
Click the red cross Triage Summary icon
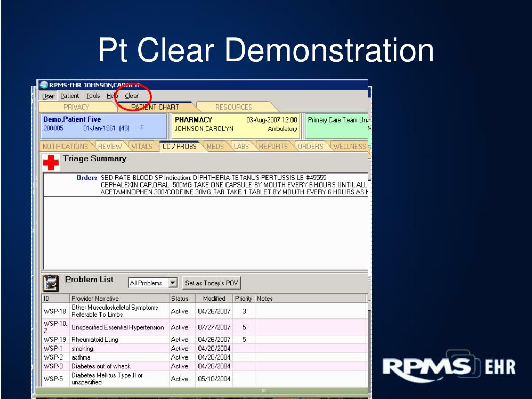(51, 163)
